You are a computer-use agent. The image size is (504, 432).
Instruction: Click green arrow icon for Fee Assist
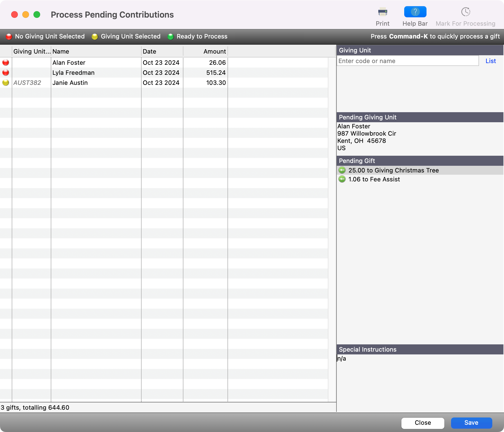[342, 179]
